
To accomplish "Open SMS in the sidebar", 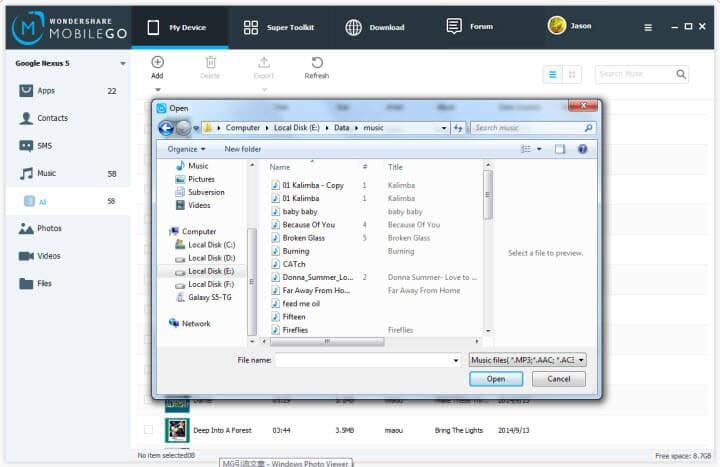I will pyautogui.click(x=68, y=146).
